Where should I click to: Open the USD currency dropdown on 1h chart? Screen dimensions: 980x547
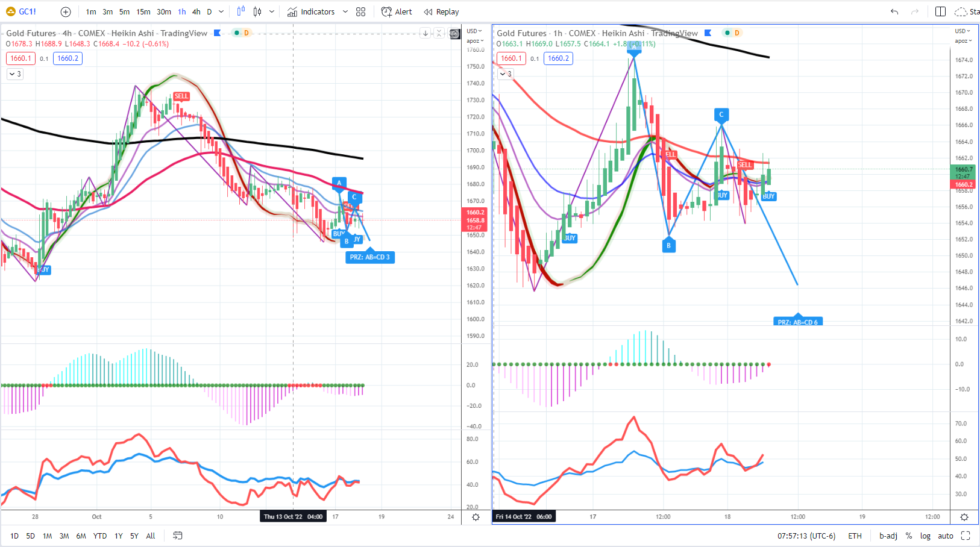tap(963, 31)
